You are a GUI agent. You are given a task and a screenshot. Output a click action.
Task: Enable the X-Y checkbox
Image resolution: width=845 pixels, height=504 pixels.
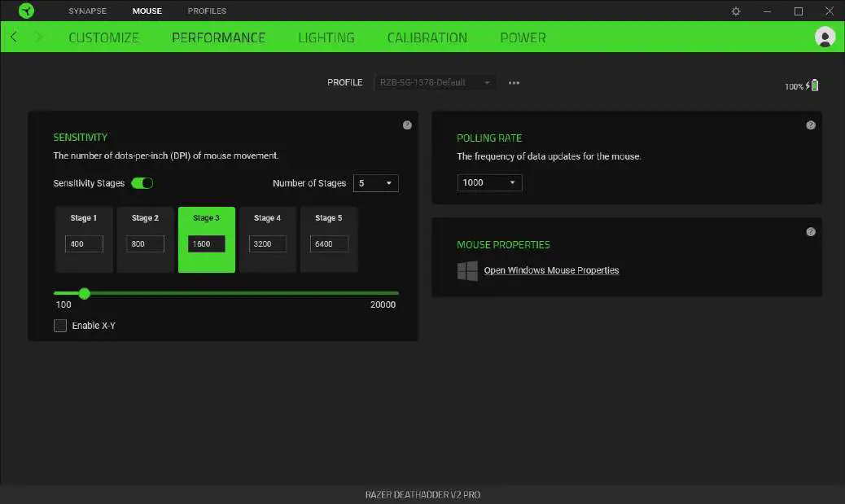tap(60, 325)
